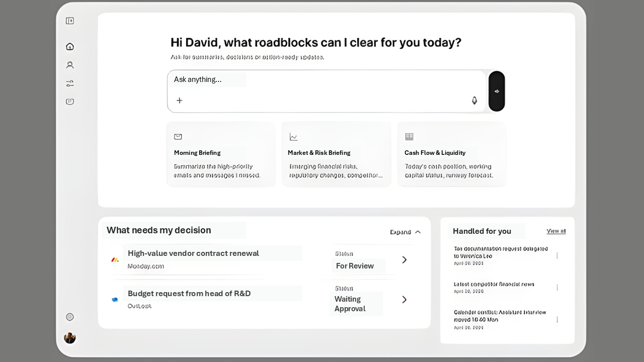Expand the vendor contract renewal chevron
Viewport: 644px width, 362px height.
(x=404, y=259)
